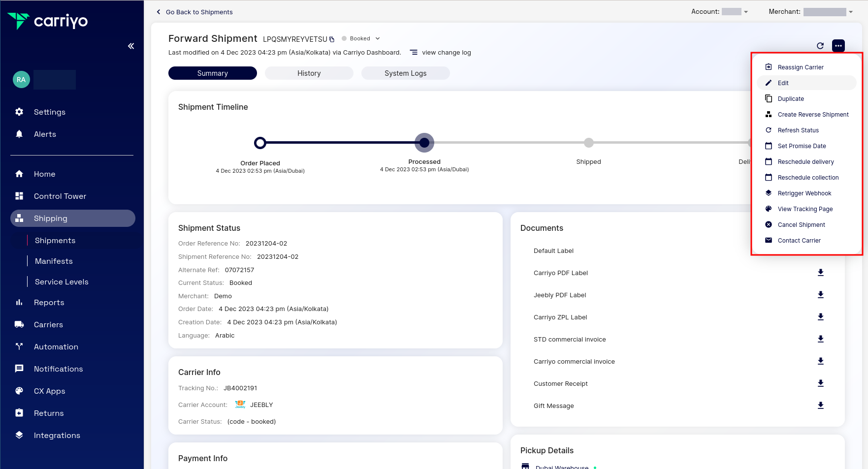Select Retrigger Webhook
This screenshot has height=469, width=868.
pyautogui.click(x=807, y=193)
